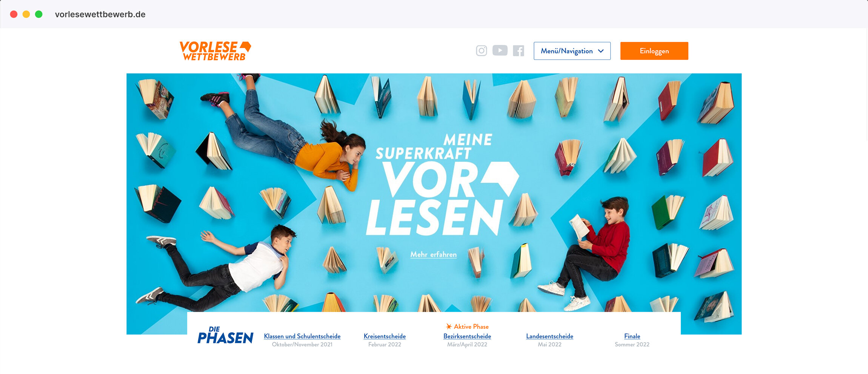Click the vorlesewettbewerb.de address text
This screenshot has height=374, width=868.
[x=100, y=14]
